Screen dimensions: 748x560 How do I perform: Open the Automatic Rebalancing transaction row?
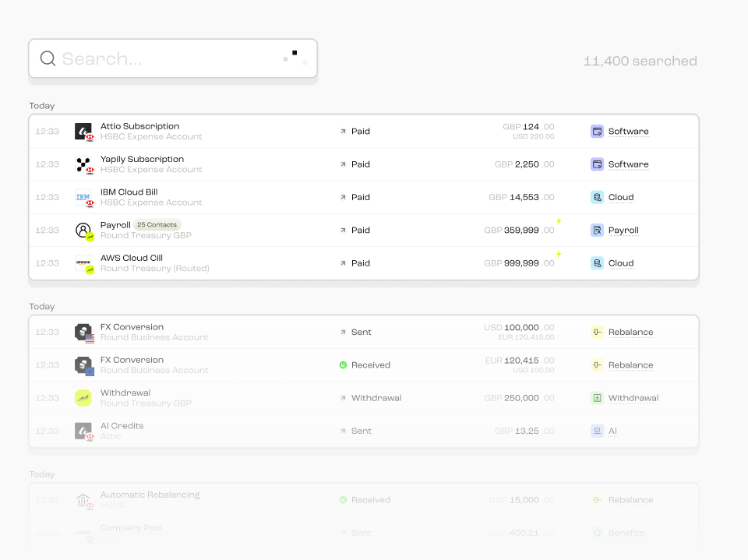[364, 500]
